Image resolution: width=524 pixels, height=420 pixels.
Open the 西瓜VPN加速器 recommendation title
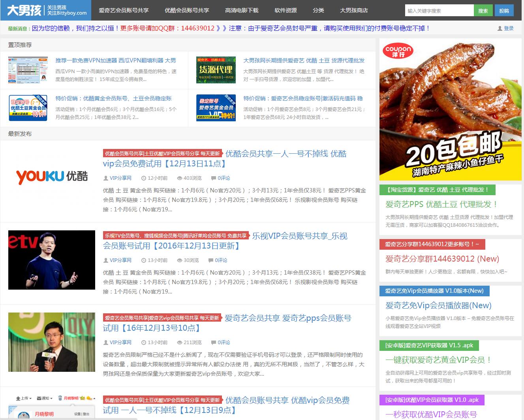point(116,60)
